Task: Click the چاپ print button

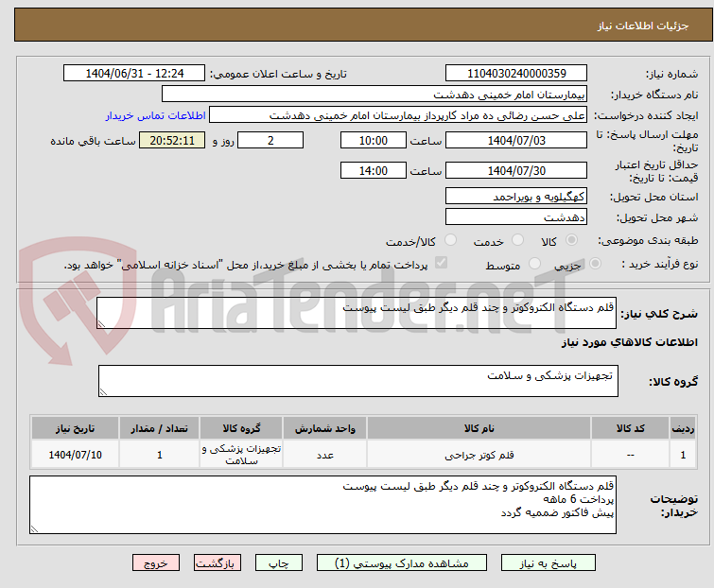Action: 279,563
